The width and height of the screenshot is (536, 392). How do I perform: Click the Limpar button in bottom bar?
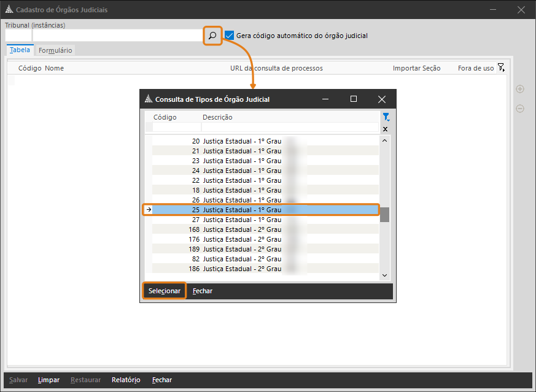tap(49, 380)
